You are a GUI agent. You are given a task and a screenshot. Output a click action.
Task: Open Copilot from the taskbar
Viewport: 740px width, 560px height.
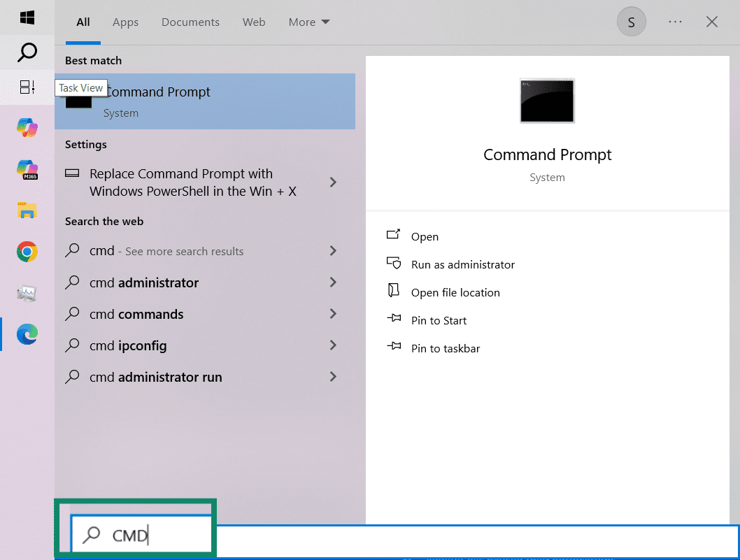coord(27,128)
